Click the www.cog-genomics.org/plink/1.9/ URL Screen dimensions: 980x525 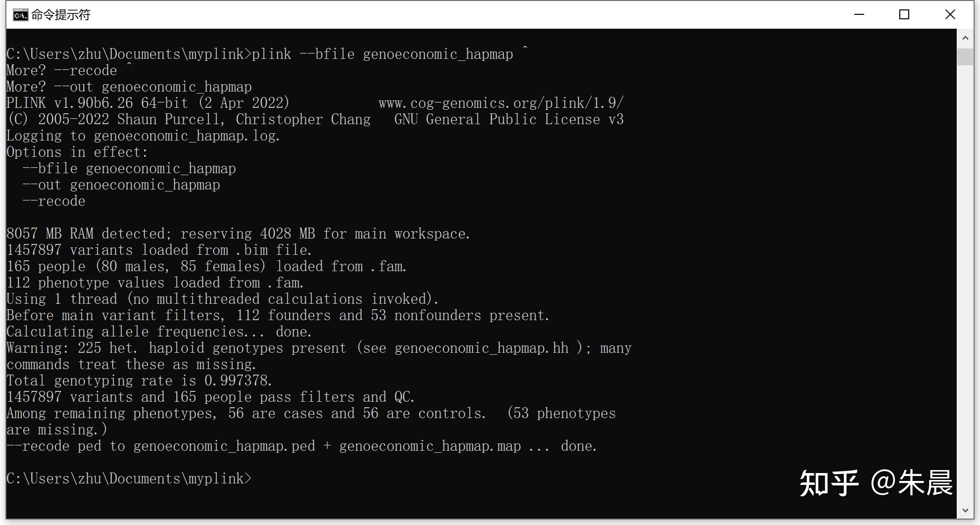click(x=501, y=102)
